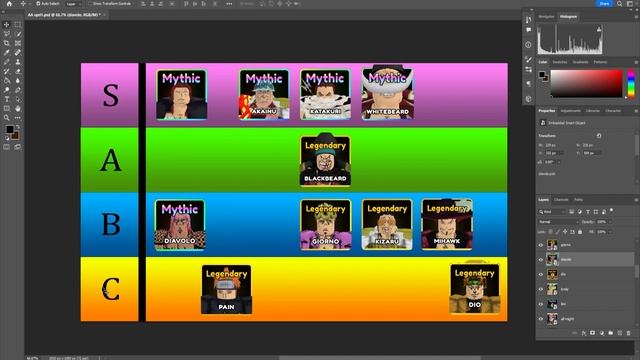Open the search icon beside Share
The height and width of the screenshot is (360, 640).
point(620,4)
